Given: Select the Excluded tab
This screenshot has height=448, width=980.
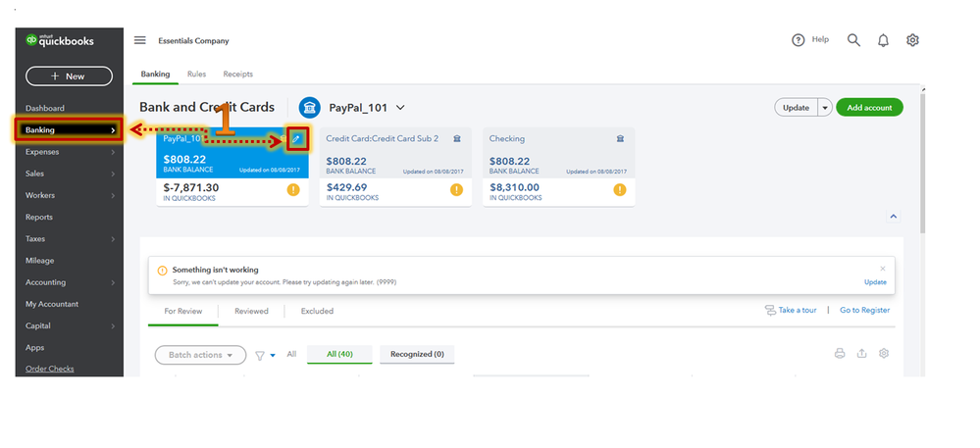Looking at the screenshot, I should click(x=317, y=311).
